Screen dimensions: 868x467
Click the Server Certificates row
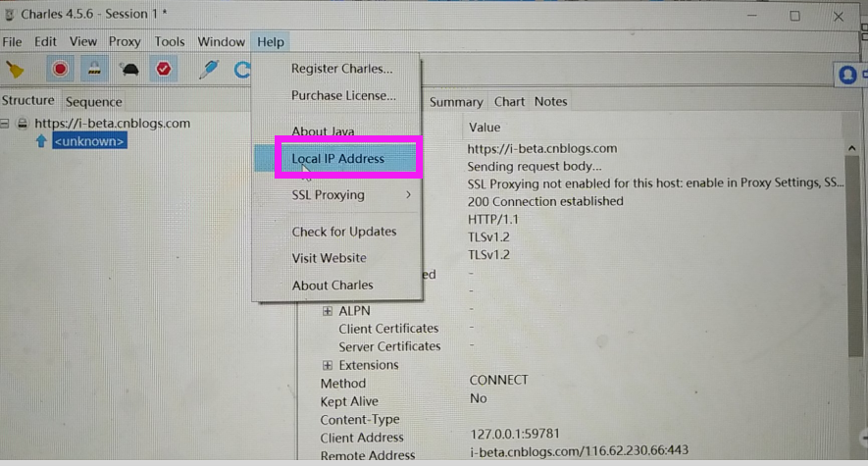389,346
